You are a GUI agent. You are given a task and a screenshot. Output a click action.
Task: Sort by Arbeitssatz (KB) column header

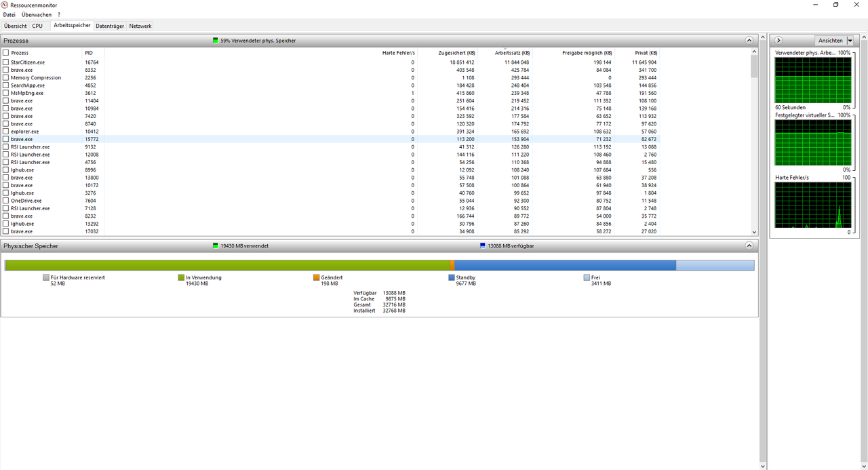[513, 53]
